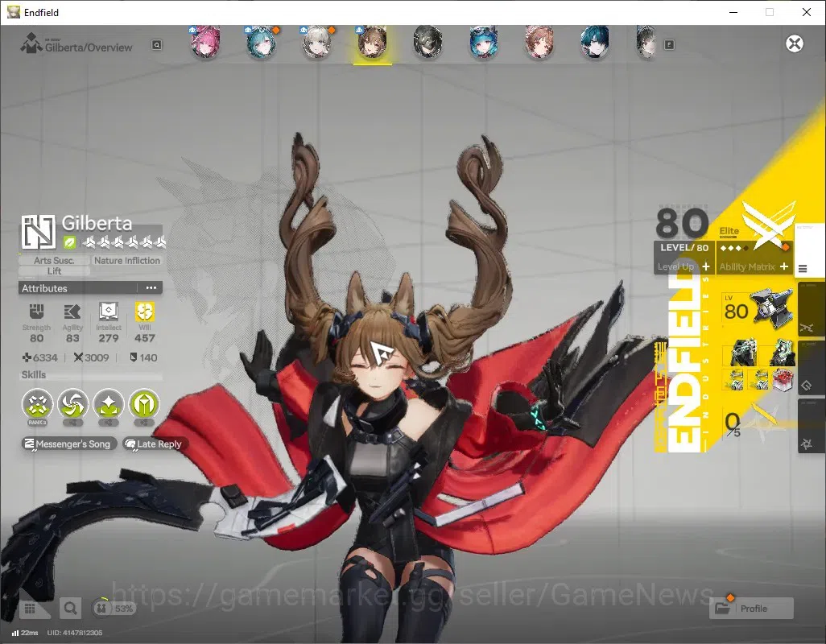
Task: Select the dark blue-haired operator portrait
Action: 595,42
